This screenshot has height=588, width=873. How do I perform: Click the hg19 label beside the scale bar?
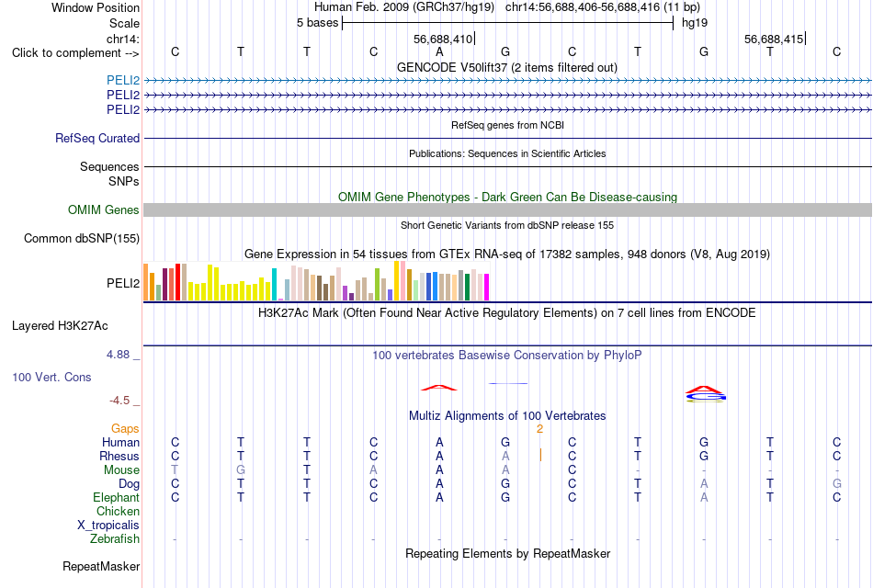click(695, 23)
